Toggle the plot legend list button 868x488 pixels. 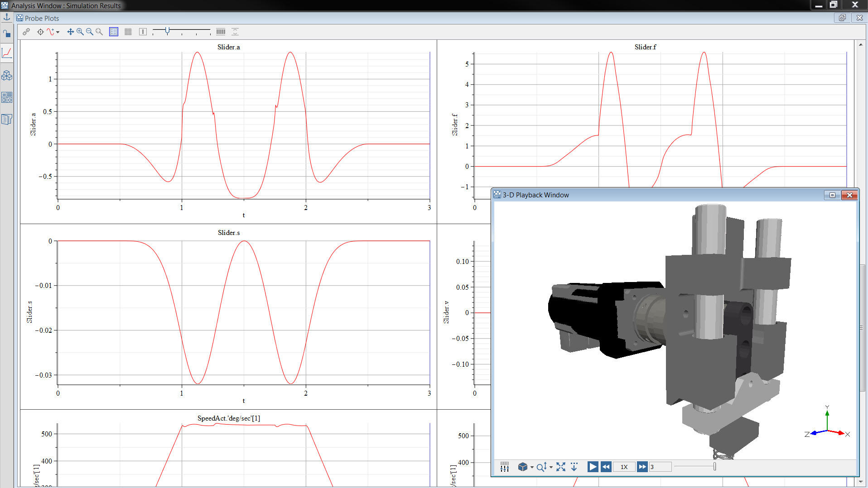(x=114, y=32)
